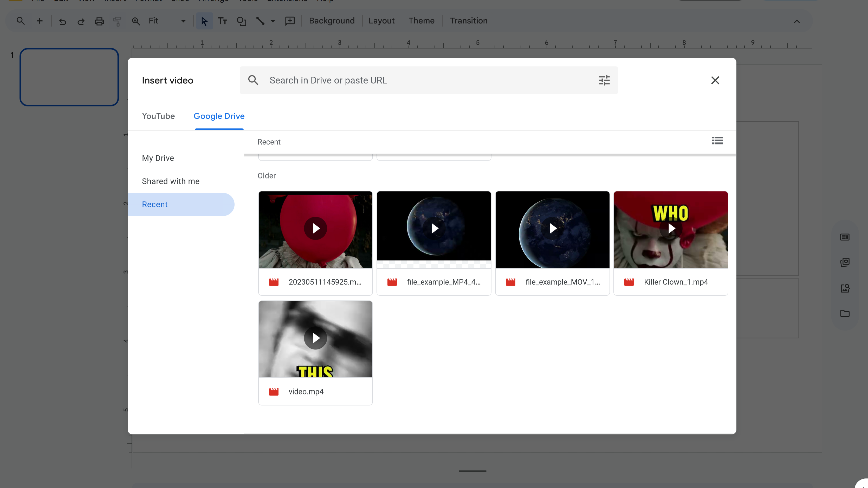
Task: Close the Insert video dialog
Action: pyautogui.click(x=715, y=80)
